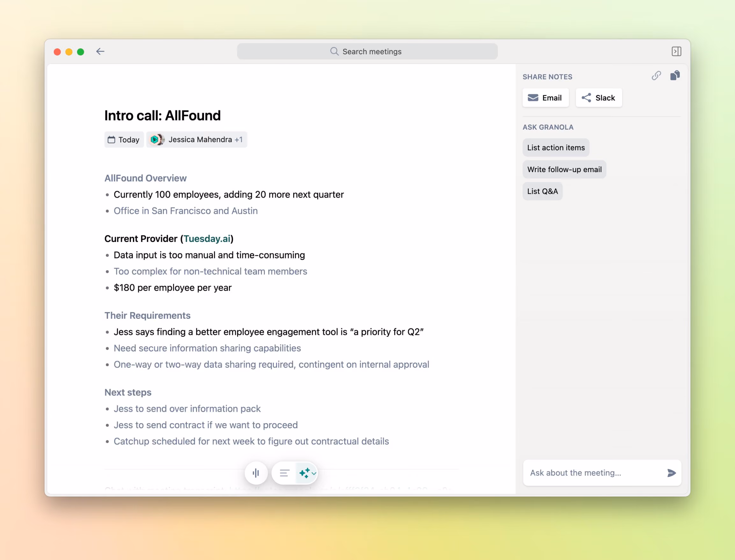Click the Jess to send over information pack bullet
Screen dimensions: 735x560
(187, 409)
